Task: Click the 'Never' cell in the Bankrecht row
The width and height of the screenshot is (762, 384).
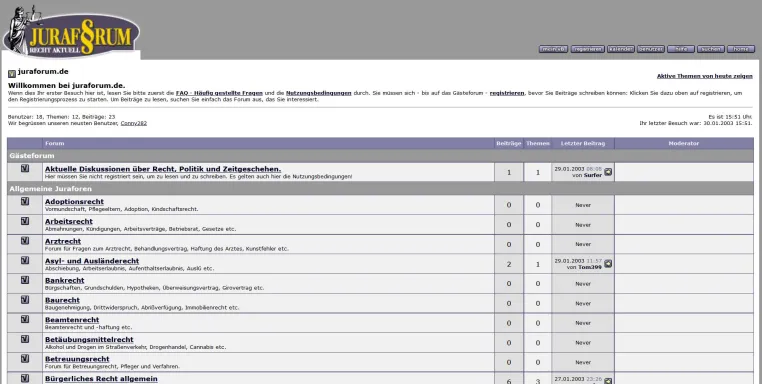Action: pyautogui.click(x=583, y=284)
